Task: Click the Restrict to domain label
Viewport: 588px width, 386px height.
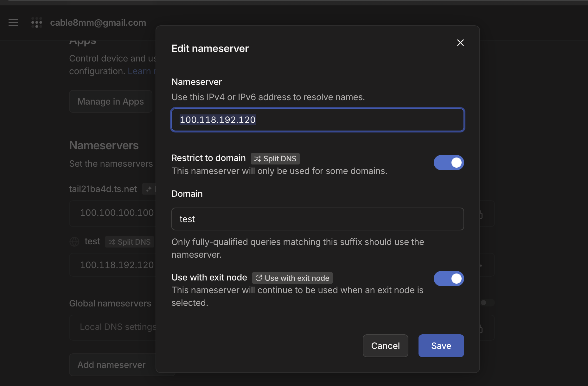Action: (208, 158)
